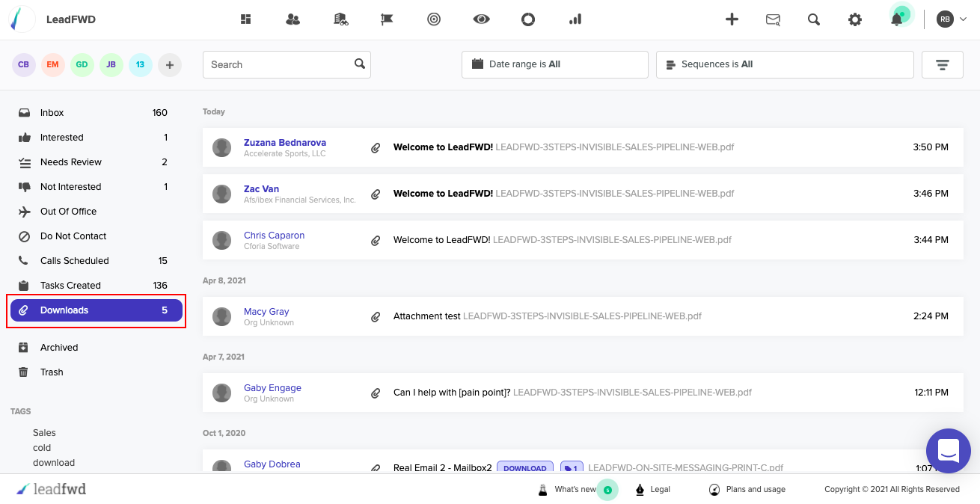Open the Date range filter dropdown

554,64
